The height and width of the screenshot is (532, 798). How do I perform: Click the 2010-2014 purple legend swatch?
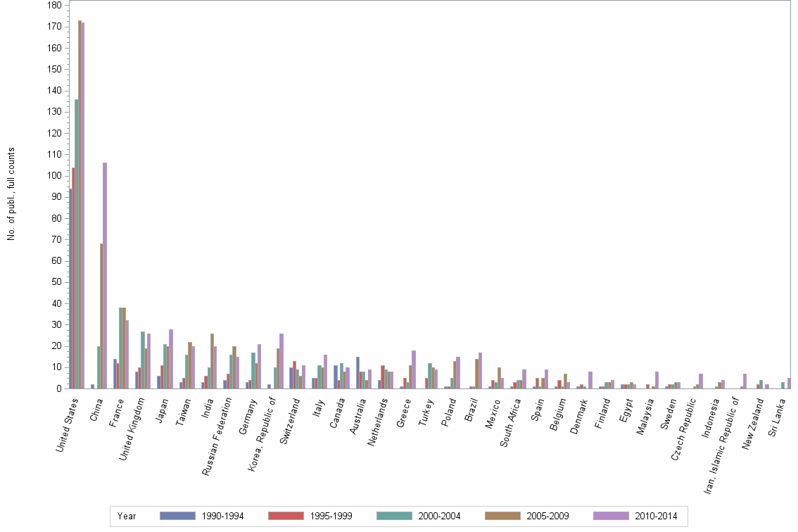pos(613,516)
